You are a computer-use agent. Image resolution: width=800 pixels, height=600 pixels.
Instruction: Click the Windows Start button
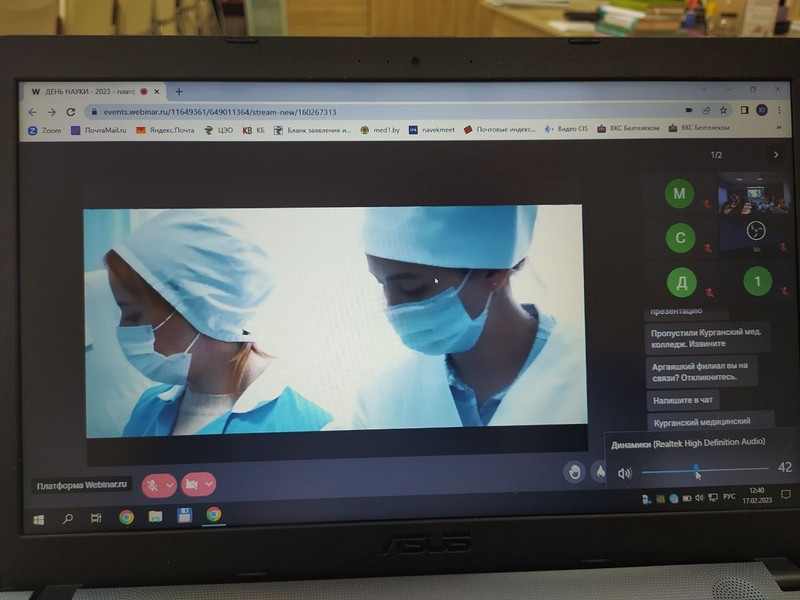point(38,518)
